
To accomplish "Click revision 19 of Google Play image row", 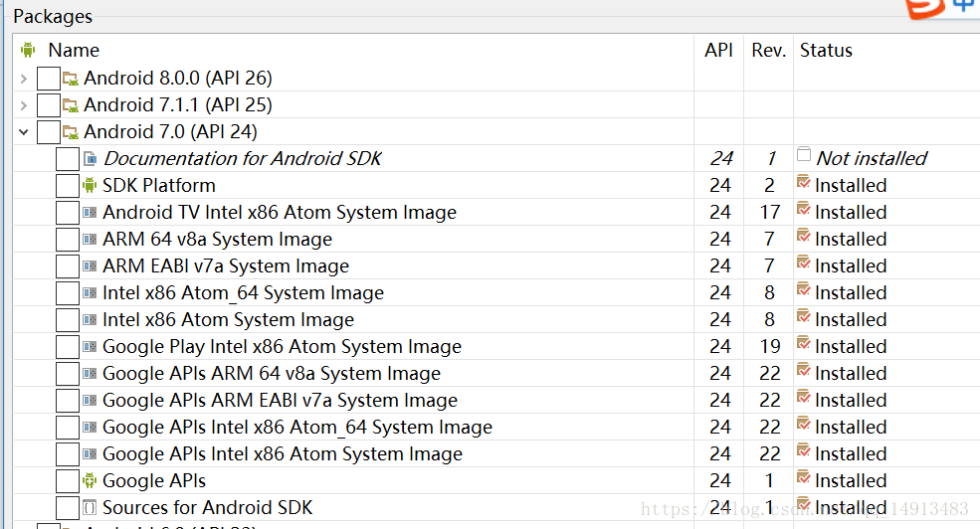I will pos(770,347).
